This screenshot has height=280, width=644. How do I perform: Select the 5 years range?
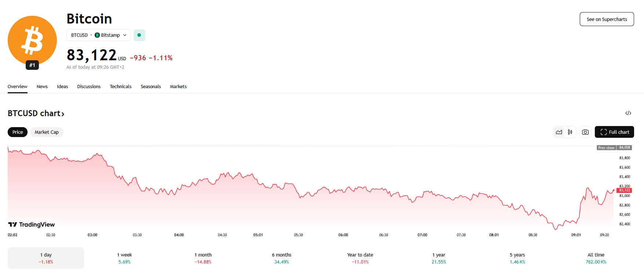point(517,258)
